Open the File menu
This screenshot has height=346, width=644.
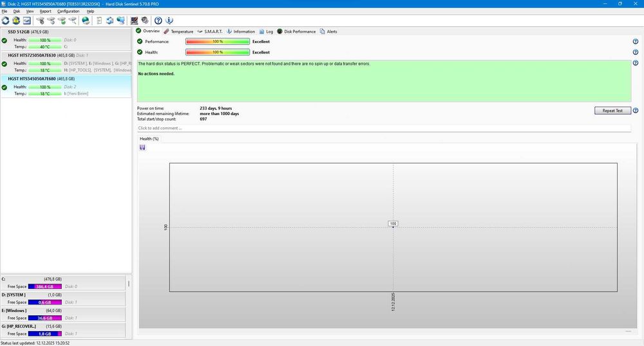pyautogui.click(x=5, y=12)
